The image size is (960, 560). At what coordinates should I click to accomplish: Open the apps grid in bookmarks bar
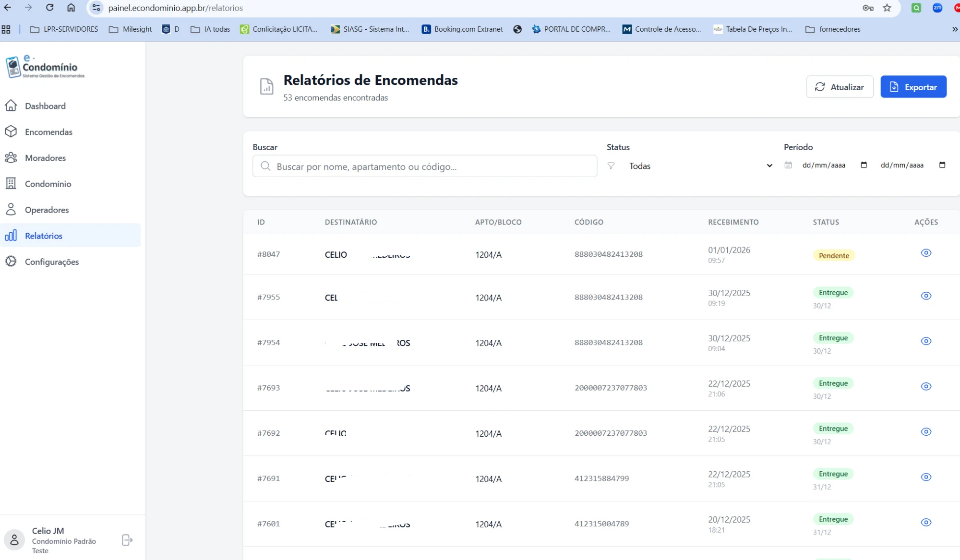[x=6, y=29]
